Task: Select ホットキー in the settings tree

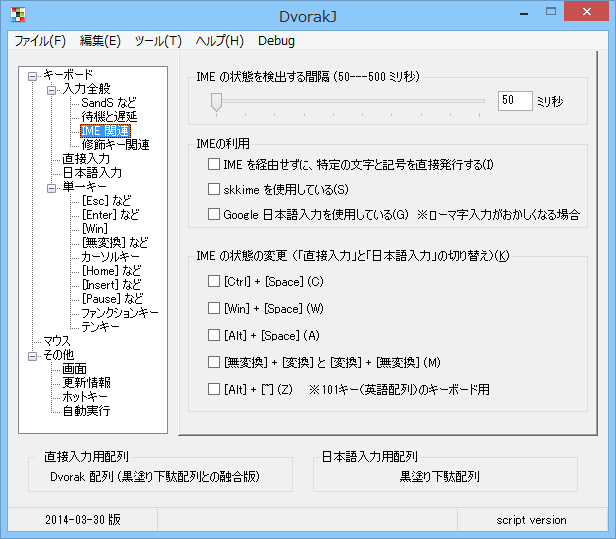Action: pos(85,397)
